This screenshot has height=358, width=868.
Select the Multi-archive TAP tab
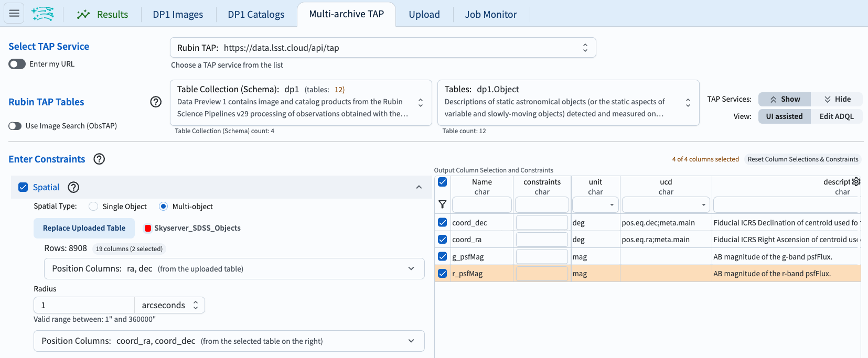point(346,14)
